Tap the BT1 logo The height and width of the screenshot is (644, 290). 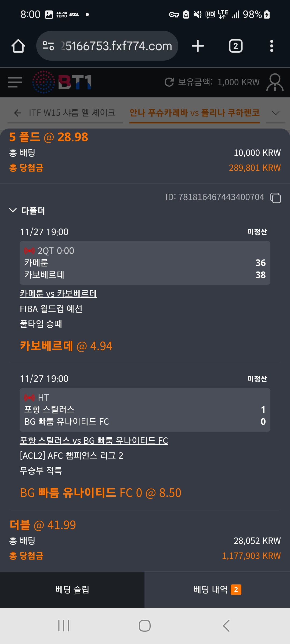click(x=62, y=82)
